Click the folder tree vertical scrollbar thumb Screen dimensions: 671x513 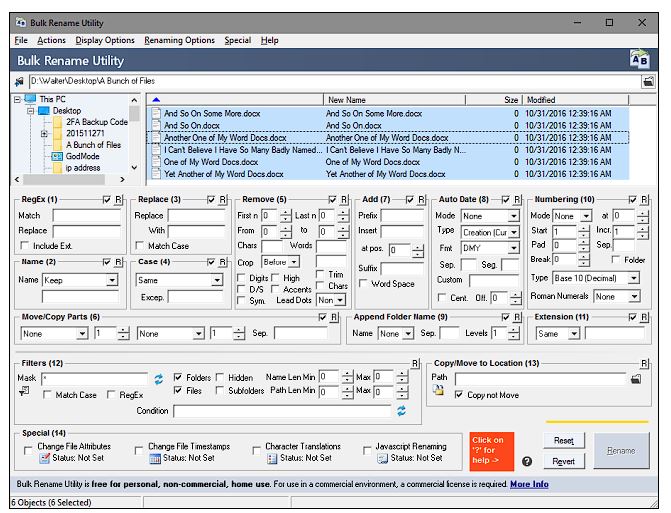tap(134, 114)
